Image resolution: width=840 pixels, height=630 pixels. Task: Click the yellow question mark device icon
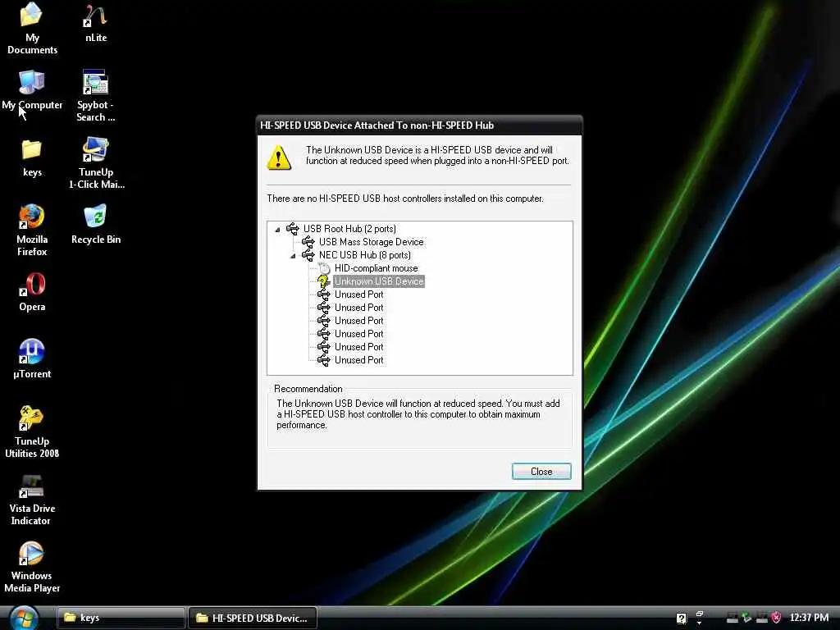tap(323, 281)
